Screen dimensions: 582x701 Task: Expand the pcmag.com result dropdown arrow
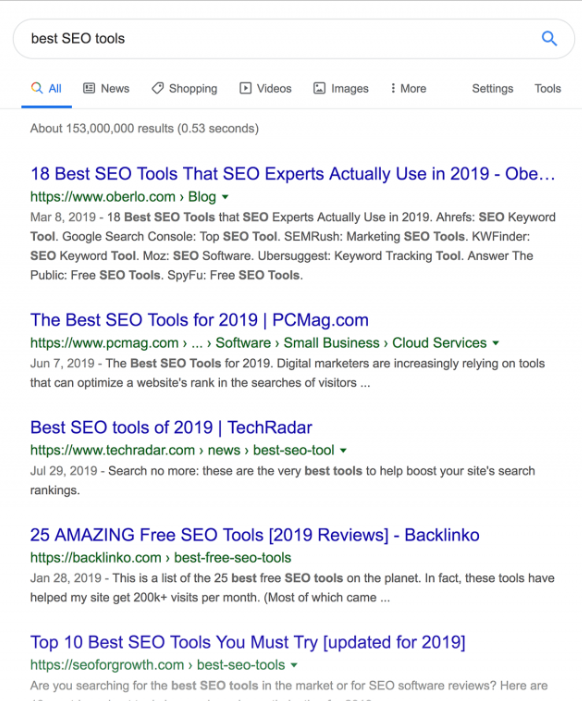495,343
